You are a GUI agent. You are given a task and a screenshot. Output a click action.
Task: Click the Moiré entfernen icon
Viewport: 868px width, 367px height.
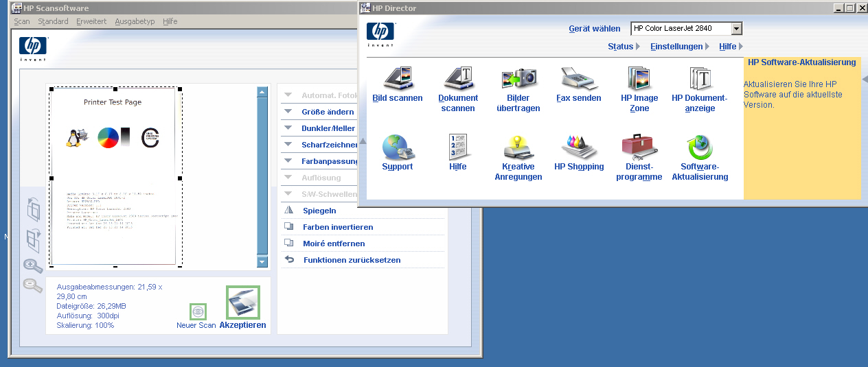pyautogui.click(x=289, y=244)
